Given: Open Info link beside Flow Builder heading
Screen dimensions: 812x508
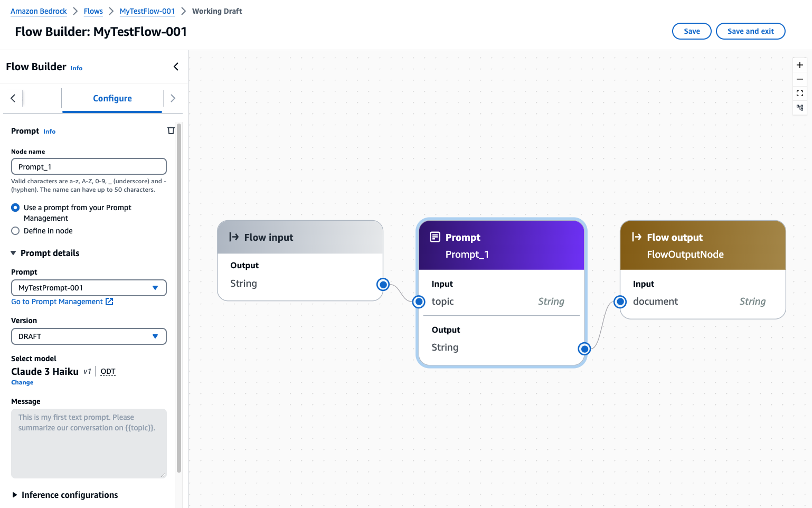Looking at the screenshot, I should point(77,68).
